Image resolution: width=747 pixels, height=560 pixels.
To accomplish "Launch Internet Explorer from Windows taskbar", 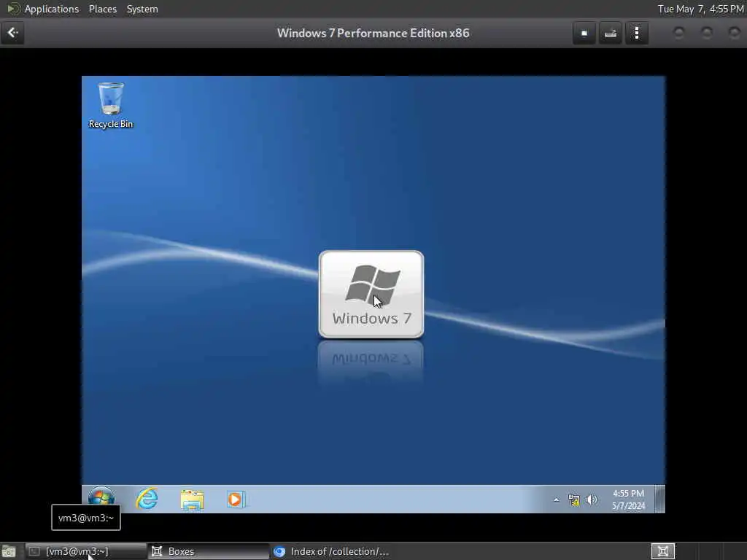I will pos(147,499).
